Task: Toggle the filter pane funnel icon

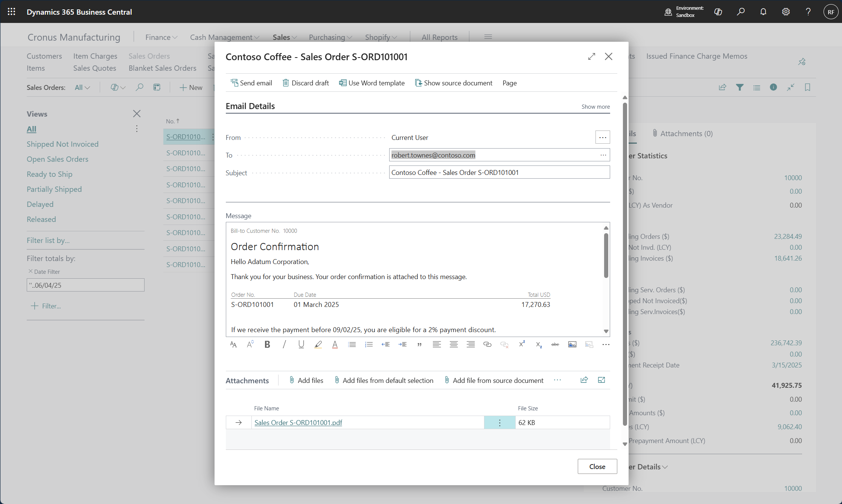Action: (740, 87)
